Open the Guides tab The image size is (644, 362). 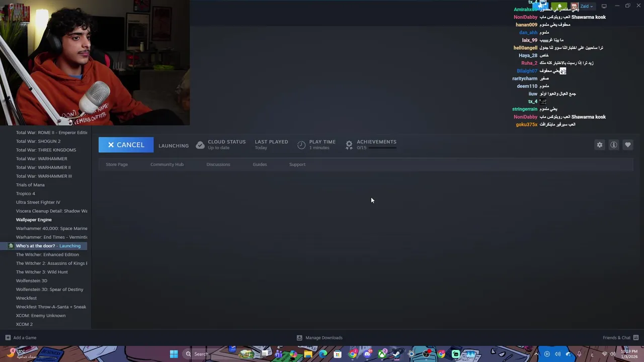[260, 164]
